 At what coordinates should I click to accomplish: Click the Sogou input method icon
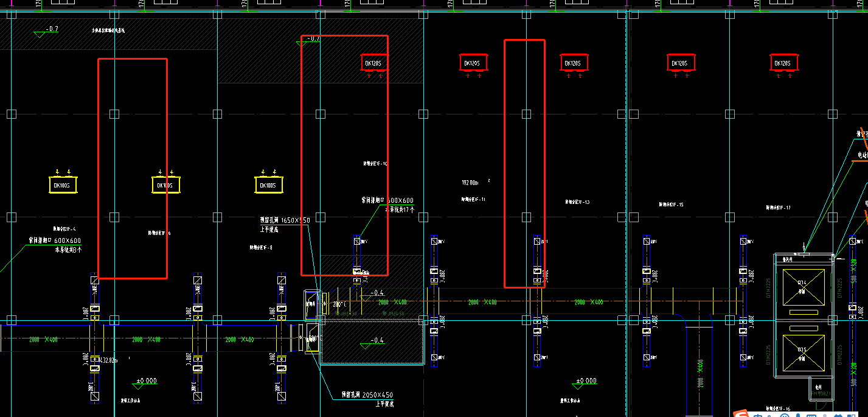tap(741, 414)
